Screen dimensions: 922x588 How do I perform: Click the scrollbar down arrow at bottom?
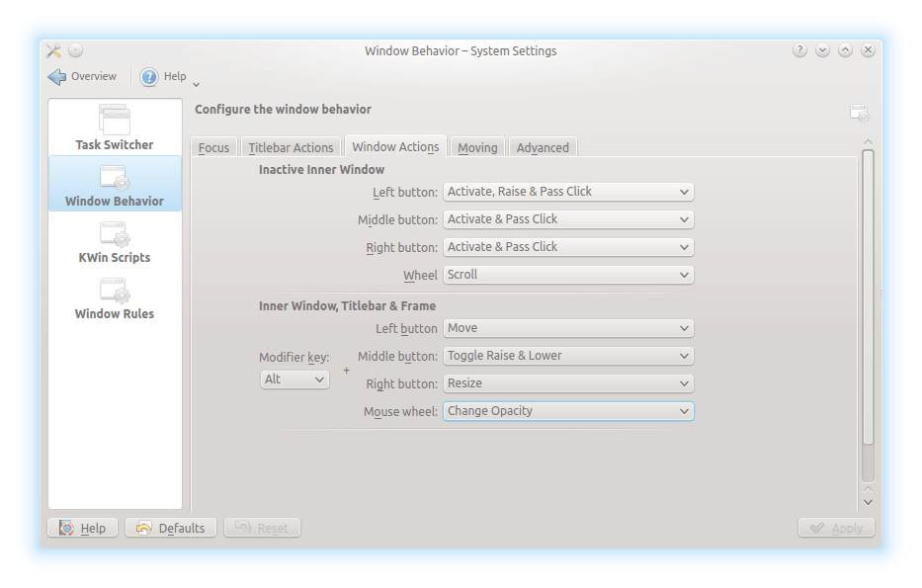pyautogui.click(x=868, y=502)
